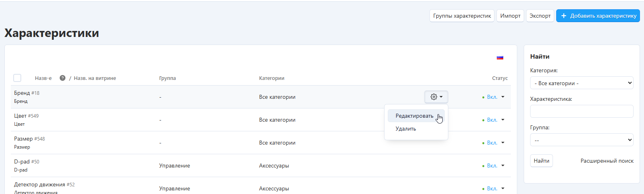Image resolution: width=644 pixels, height=194 pixels.
Task: Expand the Группа select dropdown
Action: point(581,140)
